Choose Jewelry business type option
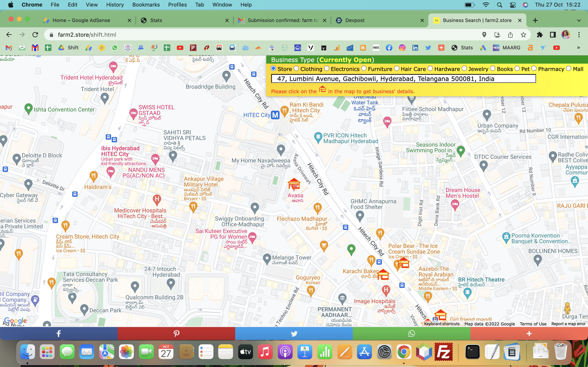This screenshot has height=367, width=588. (x=464, y=69)
